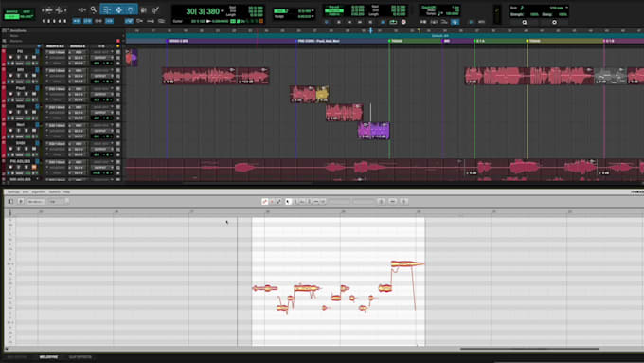The width and height of the screenshot is (644, 363).
Task: Click the Melodyne horizontal scrollbar
Action: pos(529,349)
